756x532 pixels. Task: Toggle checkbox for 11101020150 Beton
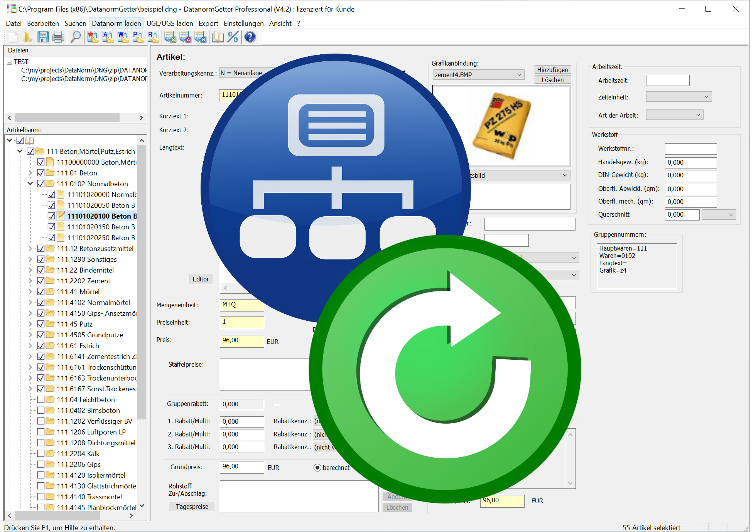[x=51, y=227]
